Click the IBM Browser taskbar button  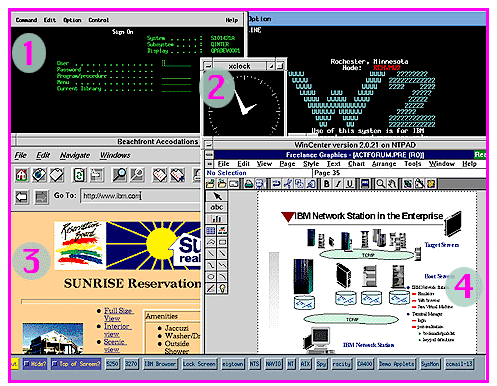point(160,364)
